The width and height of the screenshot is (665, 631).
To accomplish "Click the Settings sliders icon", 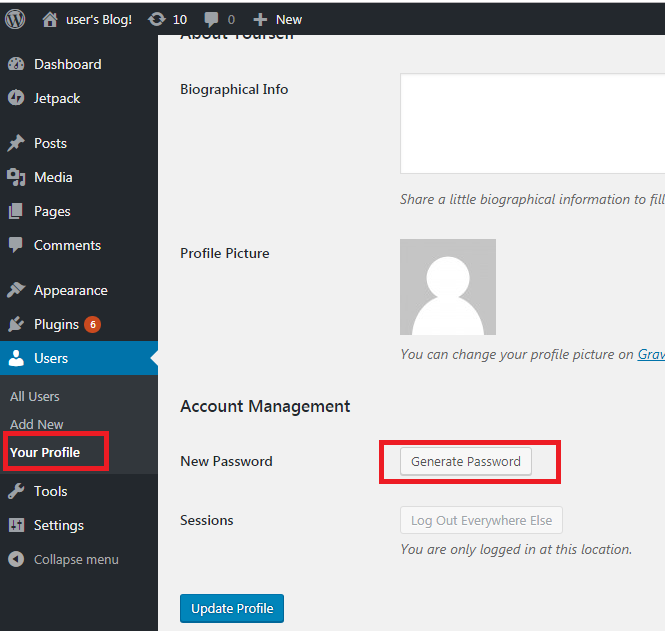I will coord(16,525).
